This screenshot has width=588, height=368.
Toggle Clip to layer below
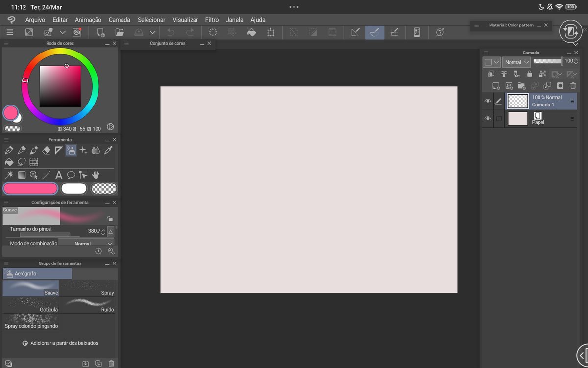(x=491, y=74)
